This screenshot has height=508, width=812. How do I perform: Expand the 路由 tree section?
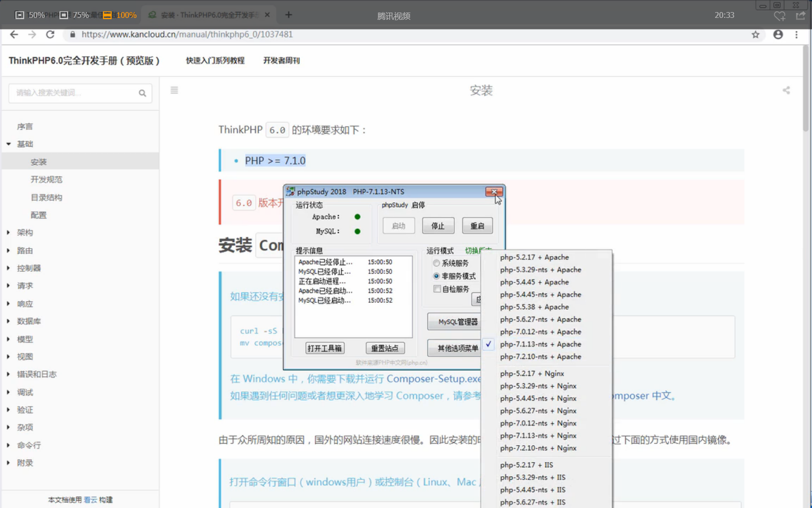[x=9, y=251]
